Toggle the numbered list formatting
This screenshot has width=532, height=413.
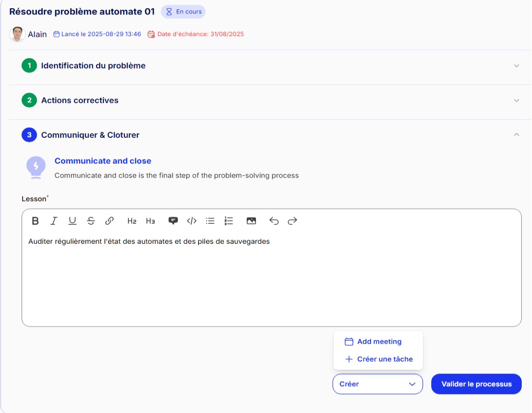[x=228, y=221]
